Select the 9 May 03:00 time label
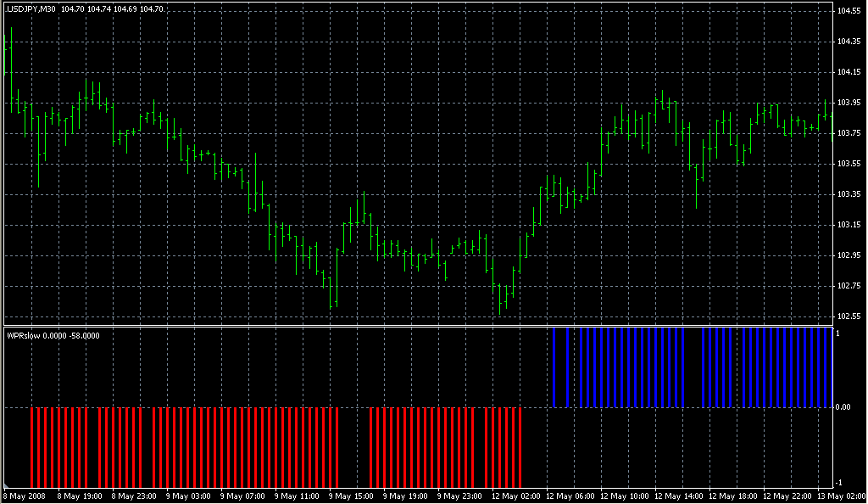Image resolution: width=868 pixels, height=504 pixels. pos(188,496)
